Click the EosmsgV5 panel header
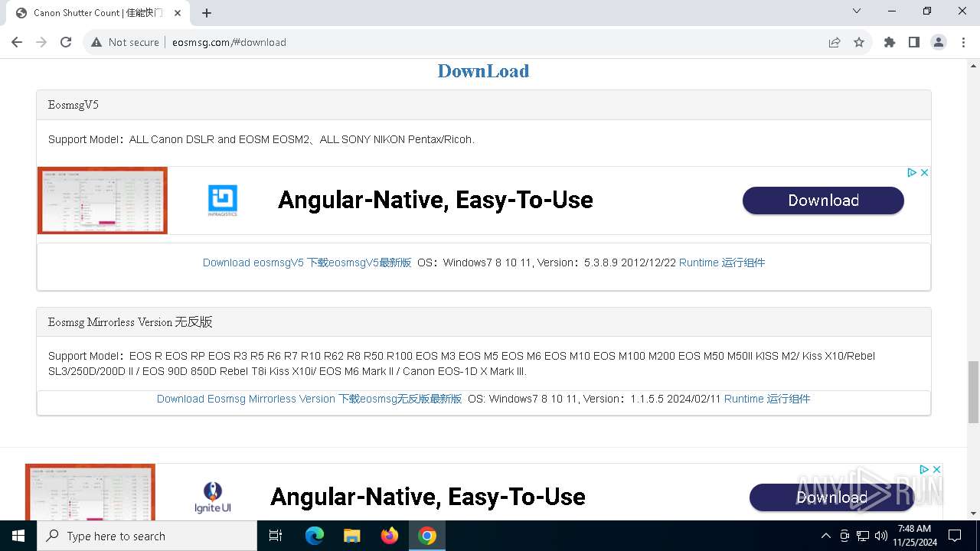Viewport: 980px width, 551px height. pos(484,105)
